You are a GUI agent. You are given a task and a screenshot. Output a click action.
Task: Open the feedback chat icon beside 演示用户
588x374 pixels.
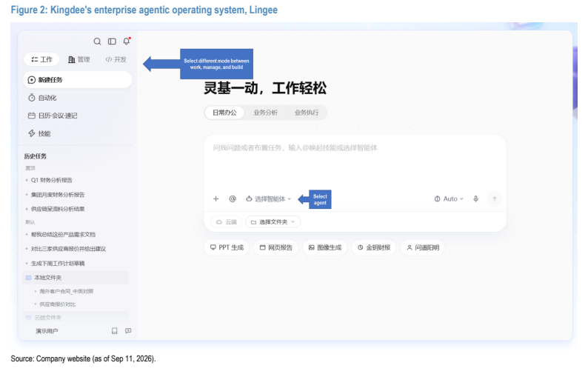[x=128, y=331]
